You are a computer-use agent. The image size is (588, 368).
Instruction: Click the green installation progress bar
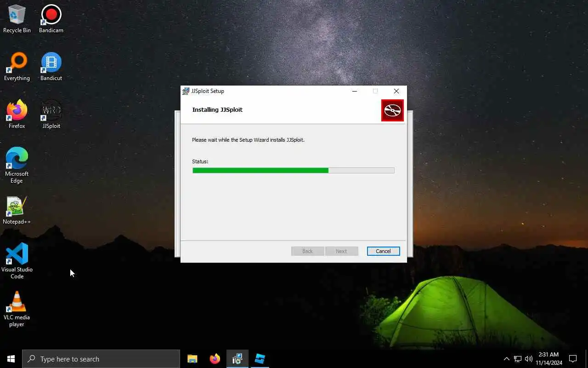(293, 170)
